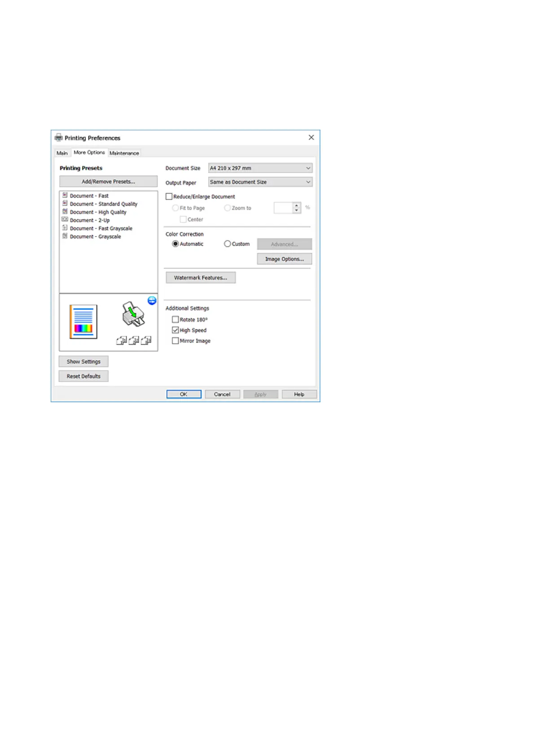The width and height of the screenshot is (534, 756).
Task: Click the blue round icon in preview
Action: (152, 301)
